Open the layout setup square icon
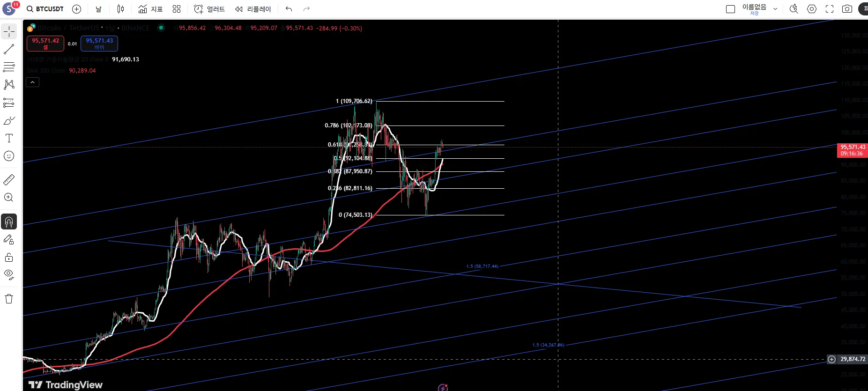 [730, 9]
